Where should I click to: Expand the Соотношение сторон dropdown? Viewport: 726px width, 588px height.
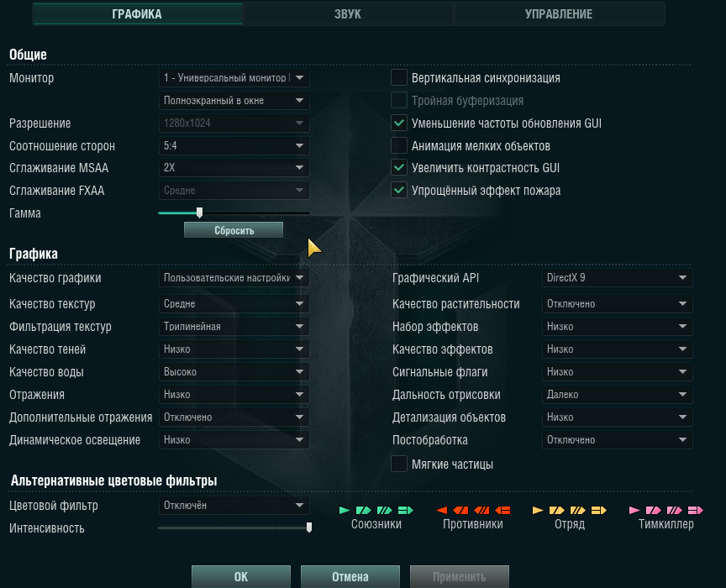click(234, 146)
